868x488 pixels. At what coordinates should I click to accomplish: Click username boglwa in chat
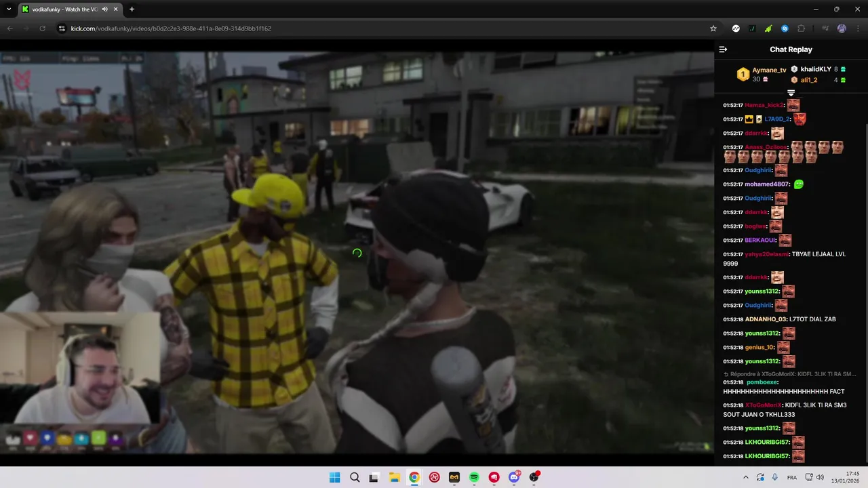pos(755,226)
